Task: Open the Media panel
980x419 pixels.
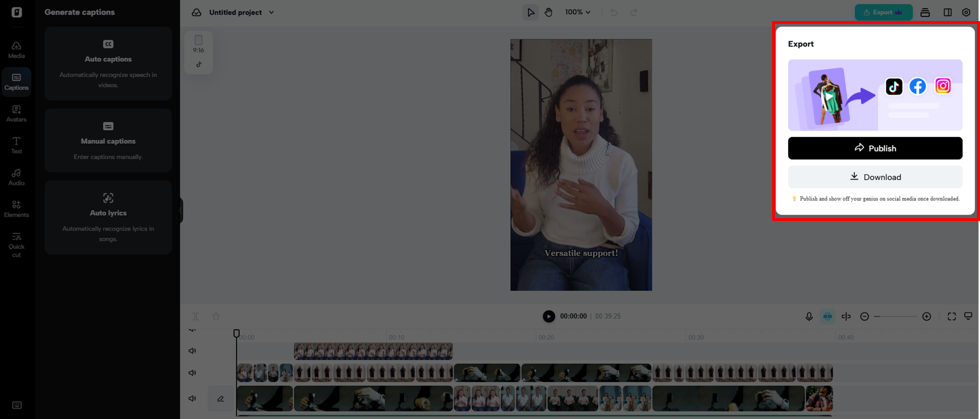Action: pos(16,50)
